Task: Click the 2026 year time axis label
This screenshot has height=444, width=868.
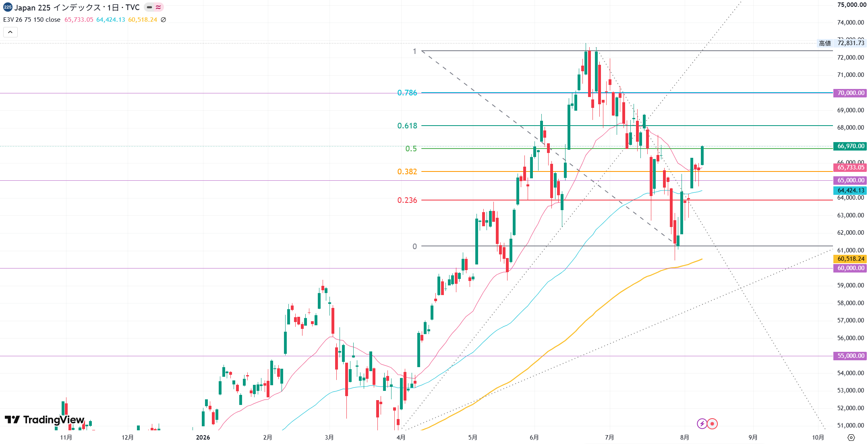Action: 203,438
